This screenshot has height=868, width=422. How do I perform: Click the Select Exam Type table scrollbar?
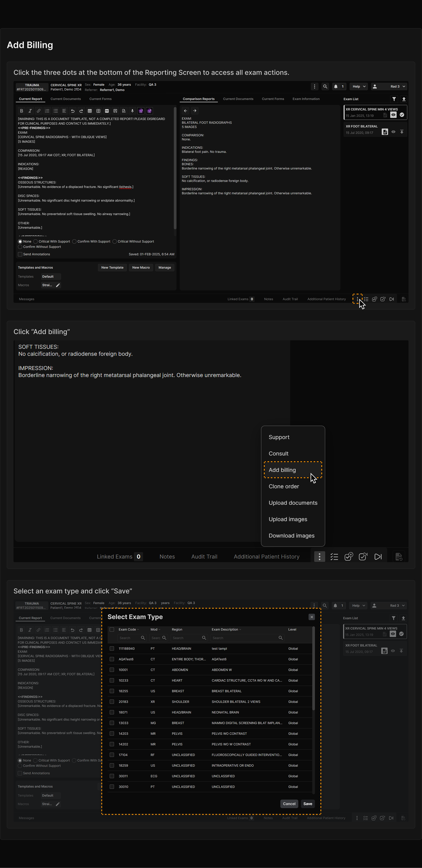(313, 668)
